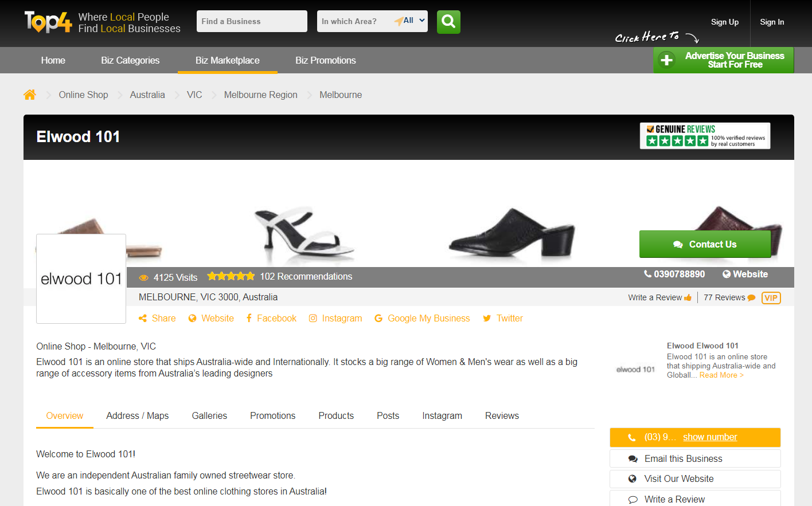This screenshot has width=812, height=506.
Task: Switch to the Galleries tab
Action: click(209, 415)
